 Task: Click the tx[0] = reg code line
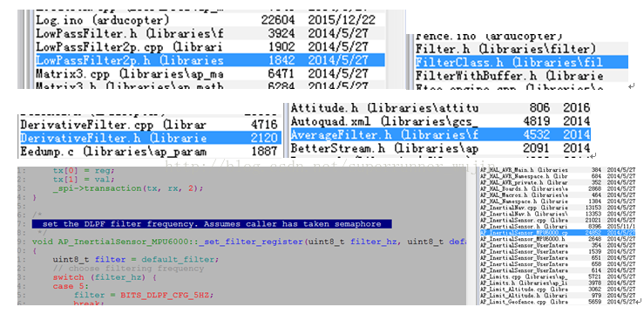[85, 170]
